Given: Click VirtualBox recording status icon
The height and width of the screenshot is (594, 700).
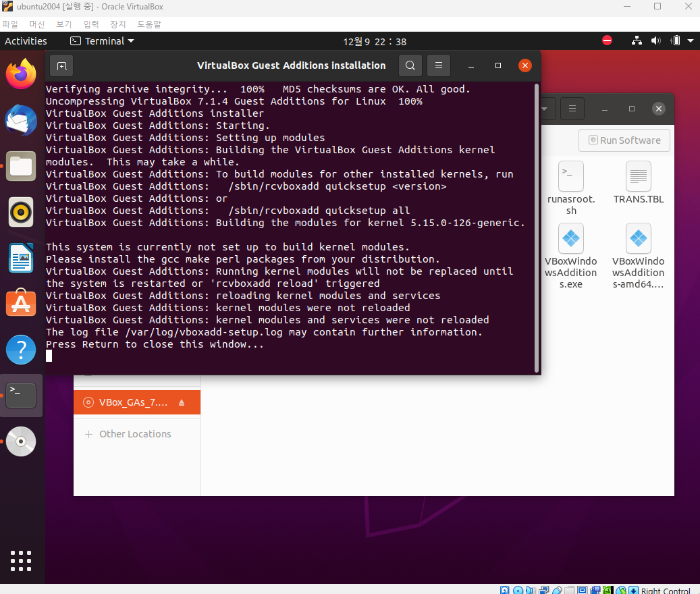Looking at the screenshot, I should 595,590.
